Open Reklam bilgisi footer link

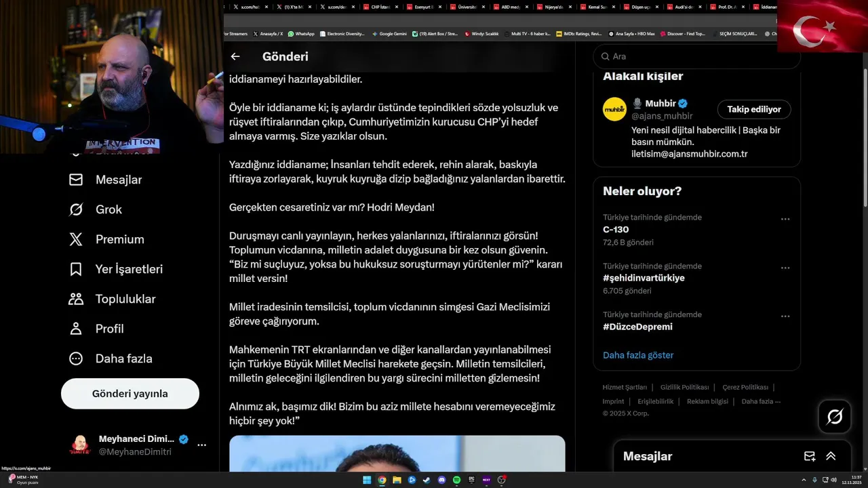click(x=707, y=401)
